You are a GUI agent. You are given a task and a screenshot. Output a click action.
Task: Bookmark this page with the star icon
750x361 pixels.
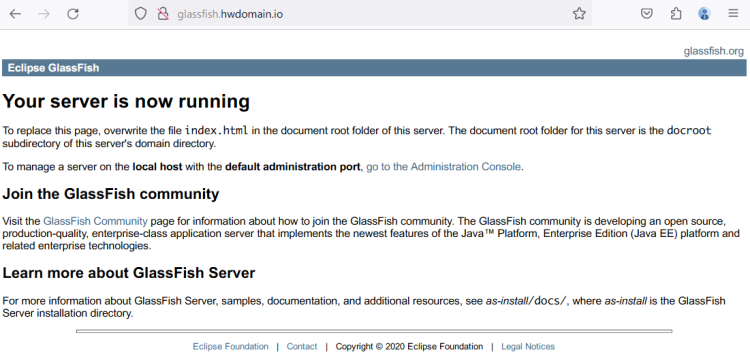[579, 13]
